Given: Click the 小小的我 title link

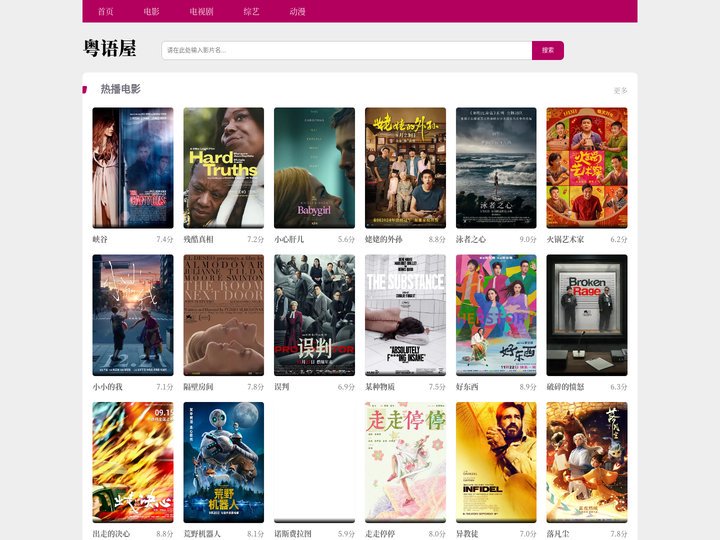Looking at the screenshot, I should (x=107, y=387).
